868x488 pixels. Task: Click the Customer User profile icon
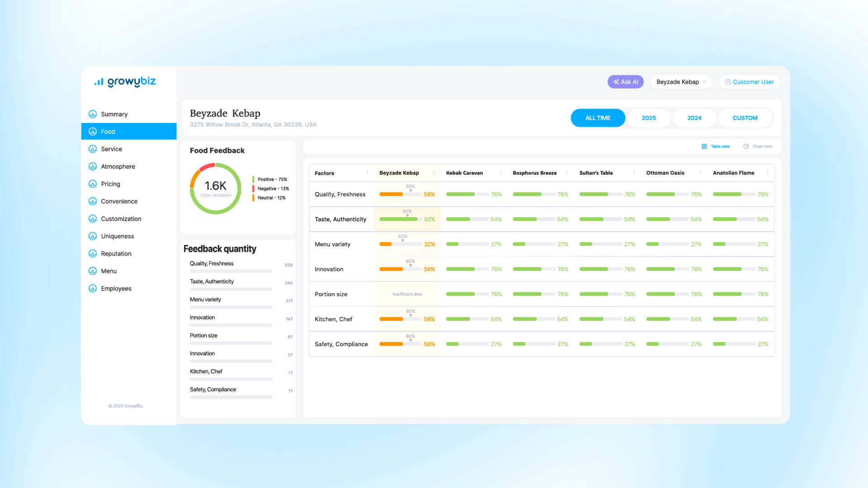click(728, 82)
